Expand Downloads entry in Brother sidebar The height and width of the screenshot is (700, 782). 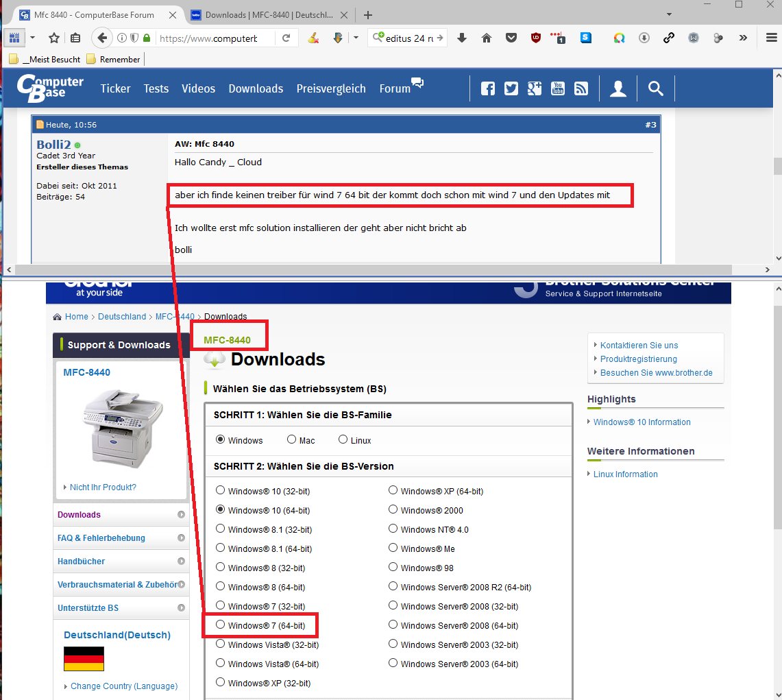181,514
